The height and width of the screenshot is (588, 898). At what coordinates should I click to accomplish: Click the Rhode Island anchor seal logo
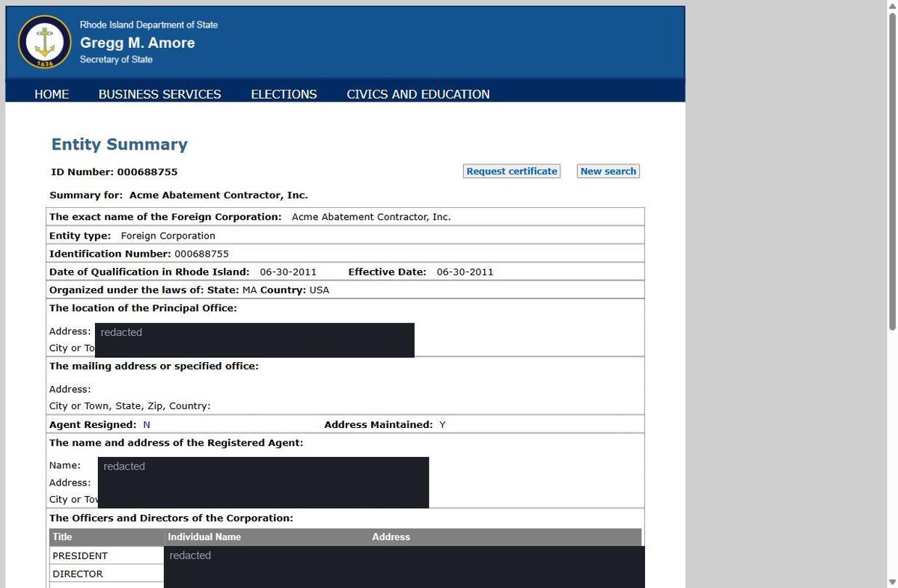tap(45, 42)
